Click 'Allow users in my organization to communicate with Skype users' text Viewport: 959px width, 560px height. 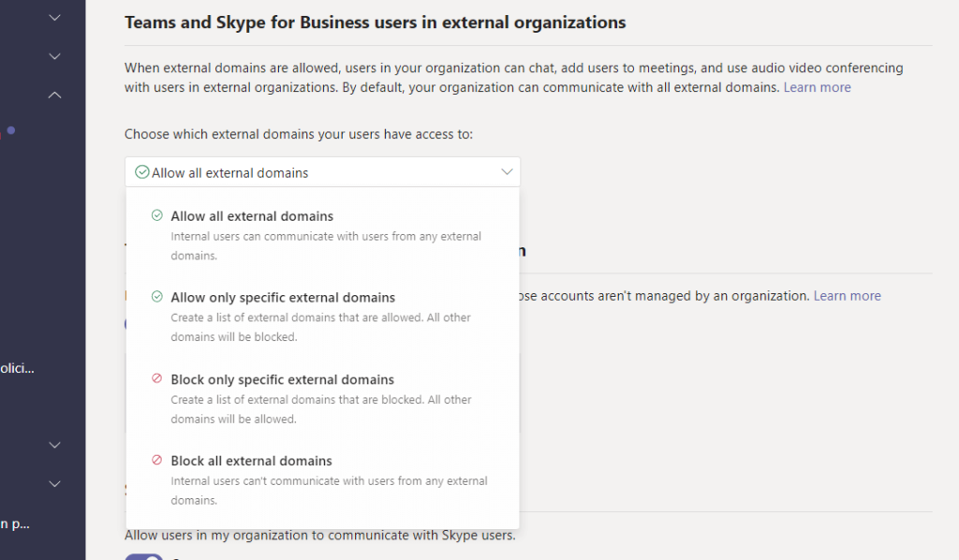[320, 535]
